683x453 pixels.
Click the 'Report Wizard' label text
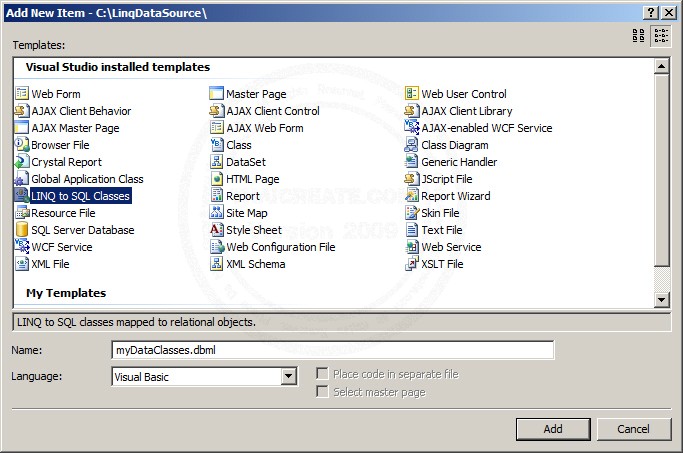[456, 196]
